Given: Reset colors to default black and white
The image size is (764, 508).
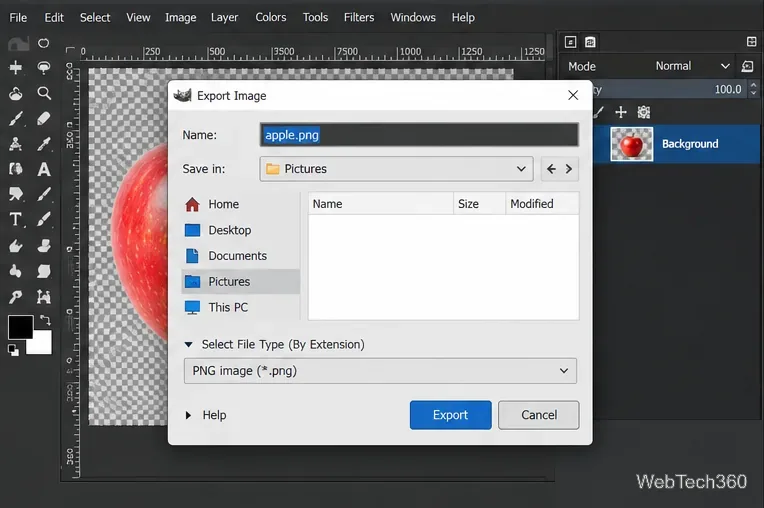Looking at the screenshot, I should tap(14, 350).
